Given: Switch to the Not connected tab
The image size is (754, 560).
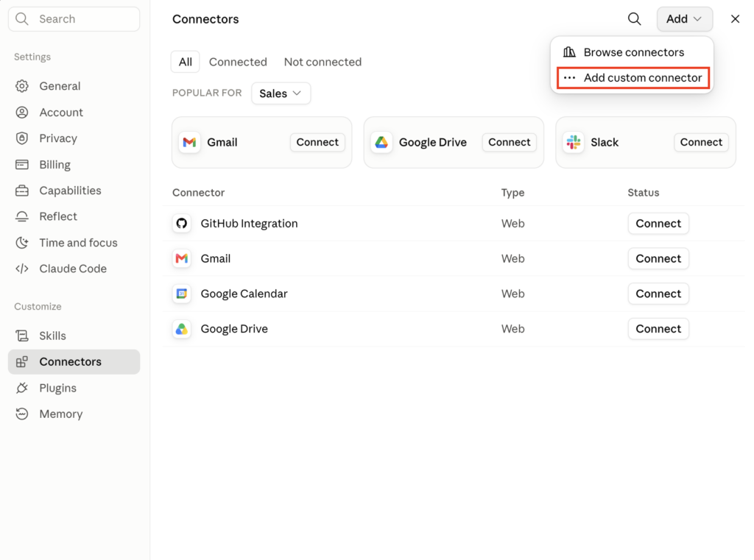Looking at the screenshot, I should tap(323, 62).
